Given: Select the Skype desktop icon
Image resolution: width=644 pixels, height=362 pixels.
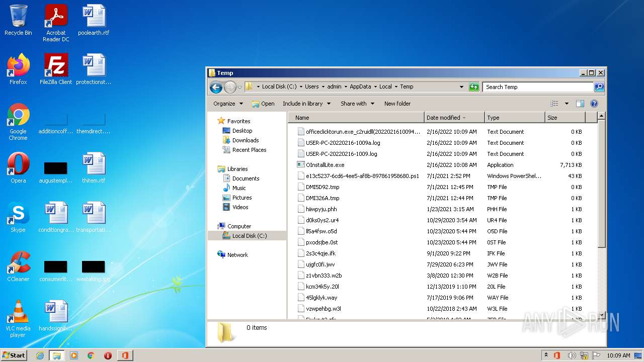Looking at the screenshot, I should click(x=18, y=217).
